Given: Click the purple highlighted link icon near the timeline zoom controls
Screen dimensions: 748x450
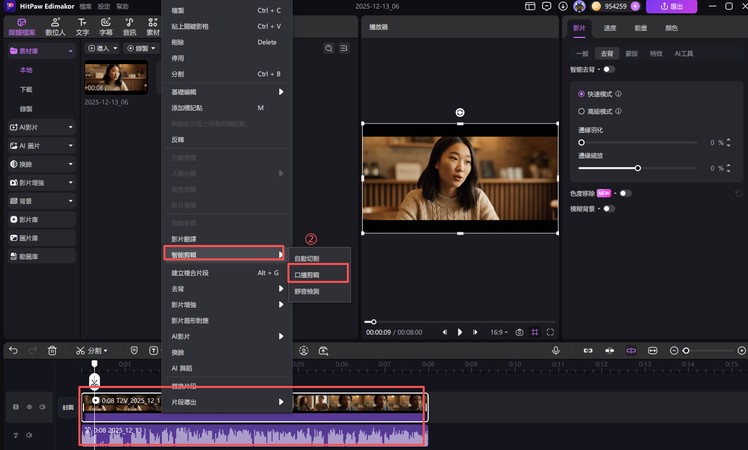Looking at the screenshot, I should click(x=631, y=351).
